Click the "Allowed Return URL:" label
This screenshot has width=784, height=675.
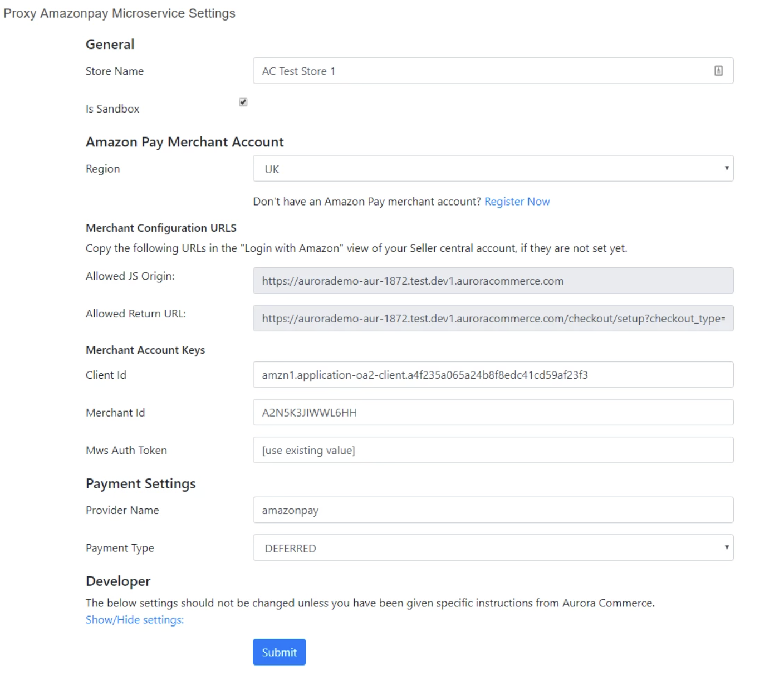click(x=136, y=314)
